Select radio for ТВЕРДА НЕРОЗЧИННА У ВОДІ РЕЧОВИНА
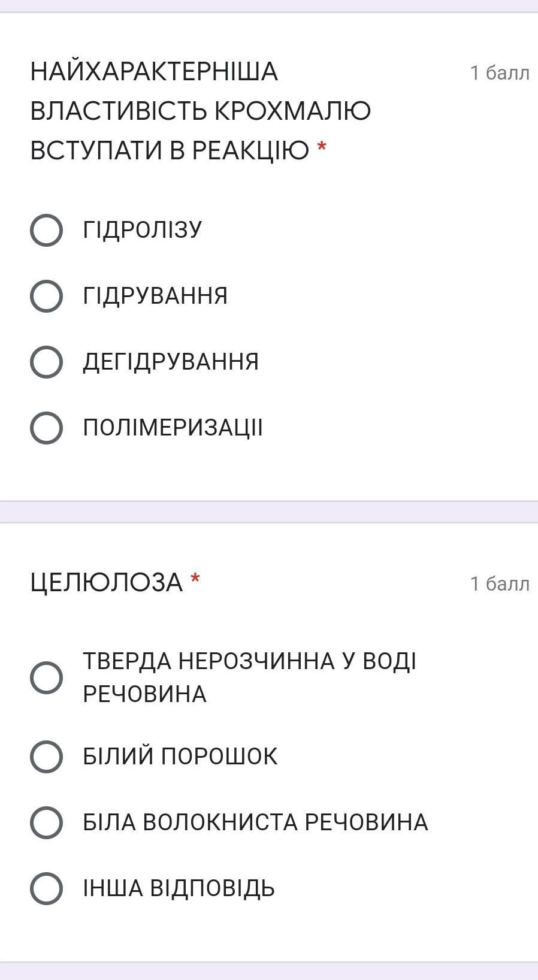 click(46, 677)
